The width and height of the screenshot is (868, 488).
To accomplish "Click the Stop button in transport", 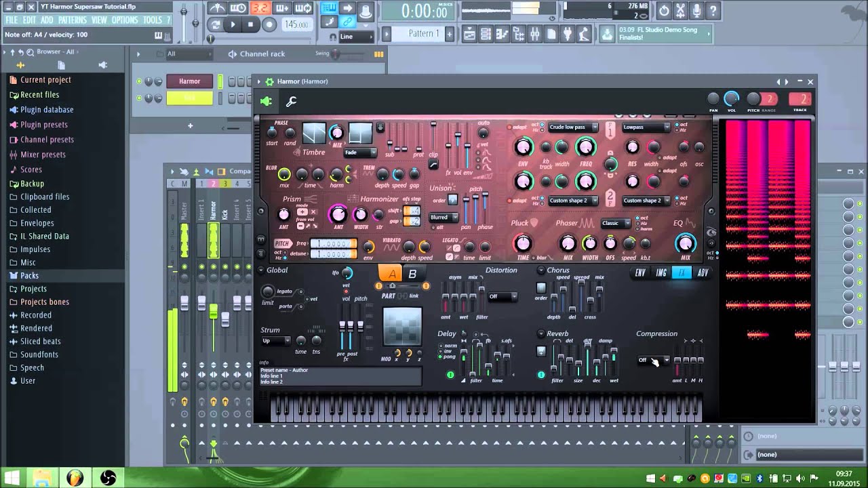I will (x=250, y=24).
